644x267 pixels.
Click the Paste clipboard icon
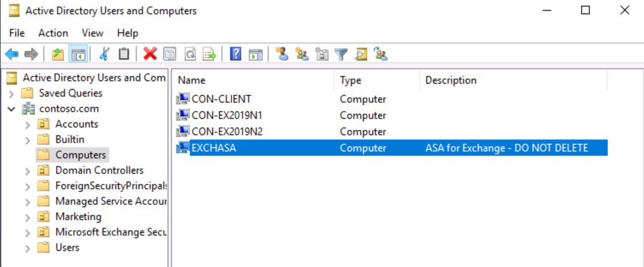point(124,54)
